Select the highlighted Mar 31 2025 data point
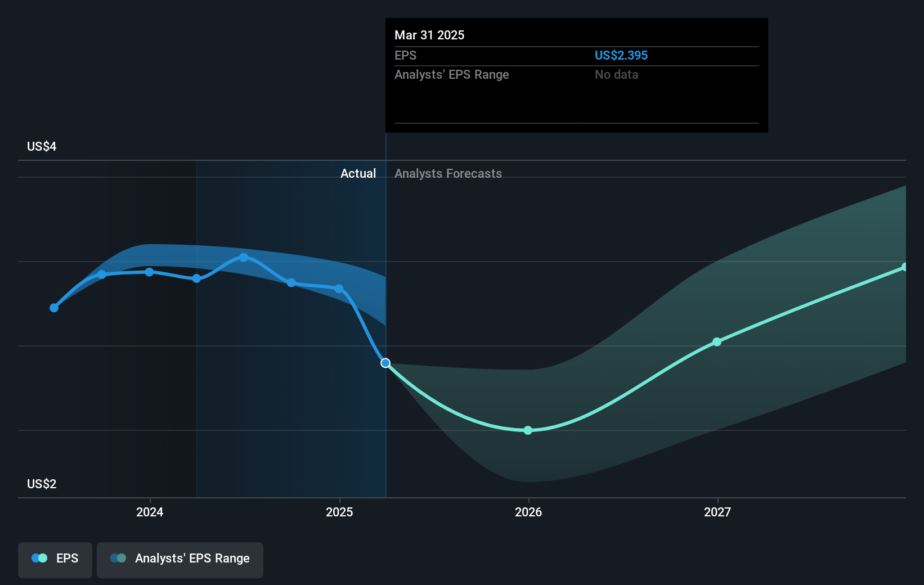 (x=385, y=363)
